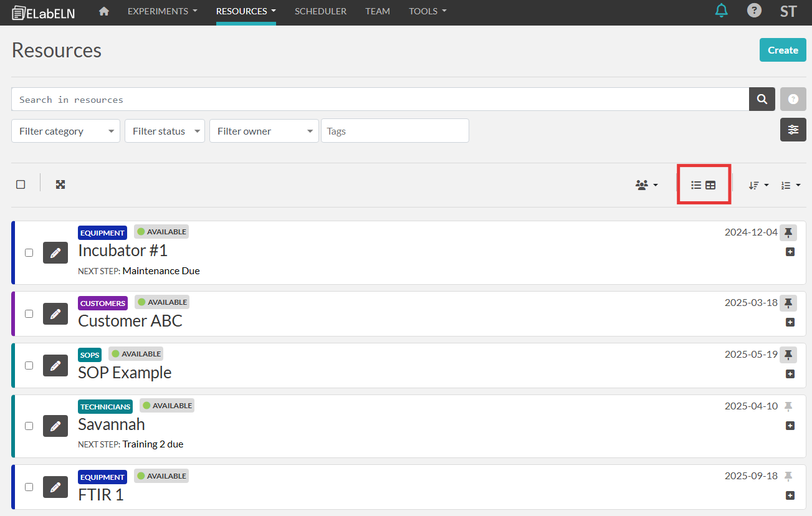Screen dimensions: 812x516
Task: Open the Experiments menu
Action: pyautogui.click(x=162, y=11)
